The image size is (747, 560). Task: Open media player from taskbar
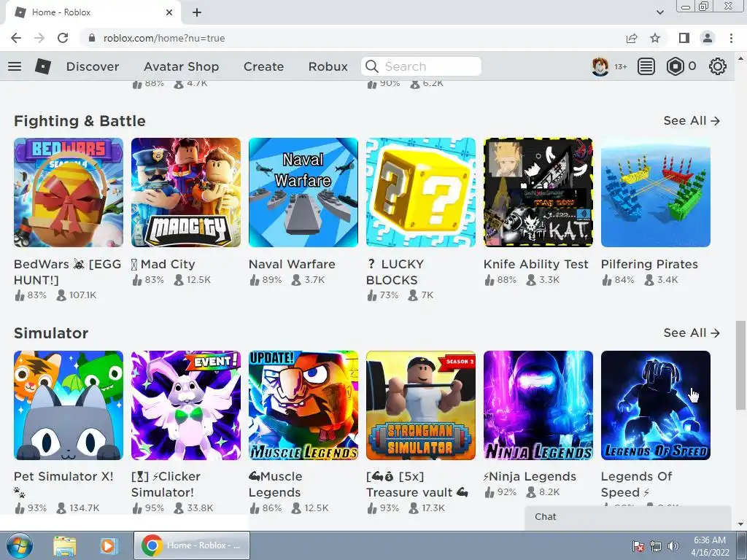pyautogui.click(x=108, y=545)
